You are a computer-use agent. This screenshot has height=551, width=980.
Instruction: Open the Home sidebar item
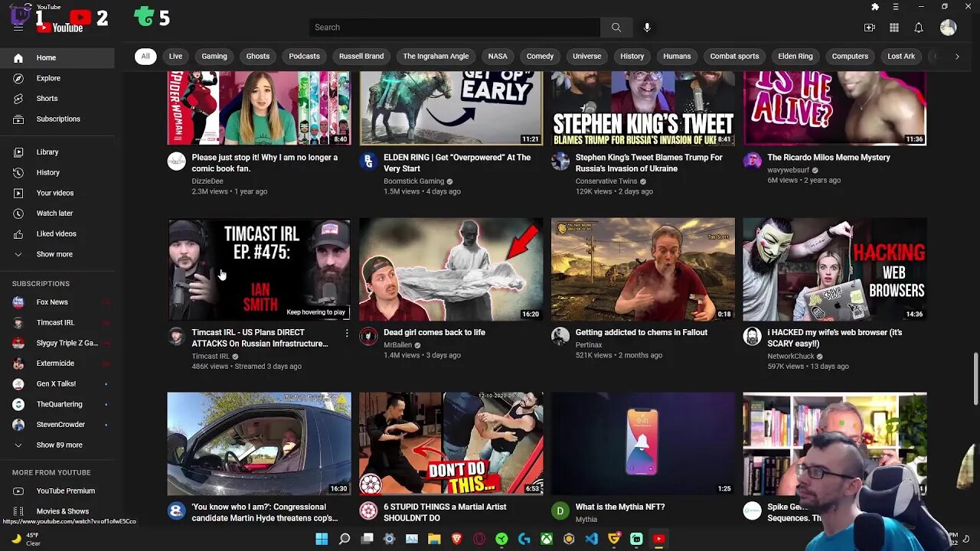point(57,57)
